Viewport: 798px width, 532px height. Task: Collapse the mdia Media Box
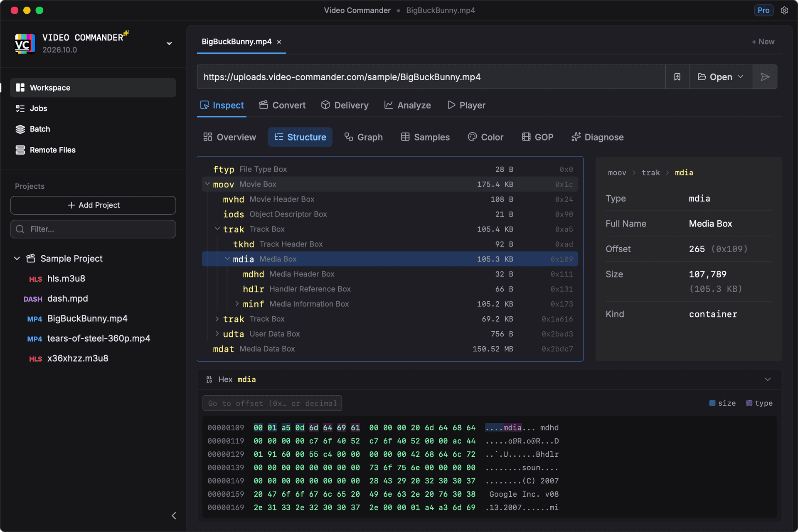tap(227, 259)
